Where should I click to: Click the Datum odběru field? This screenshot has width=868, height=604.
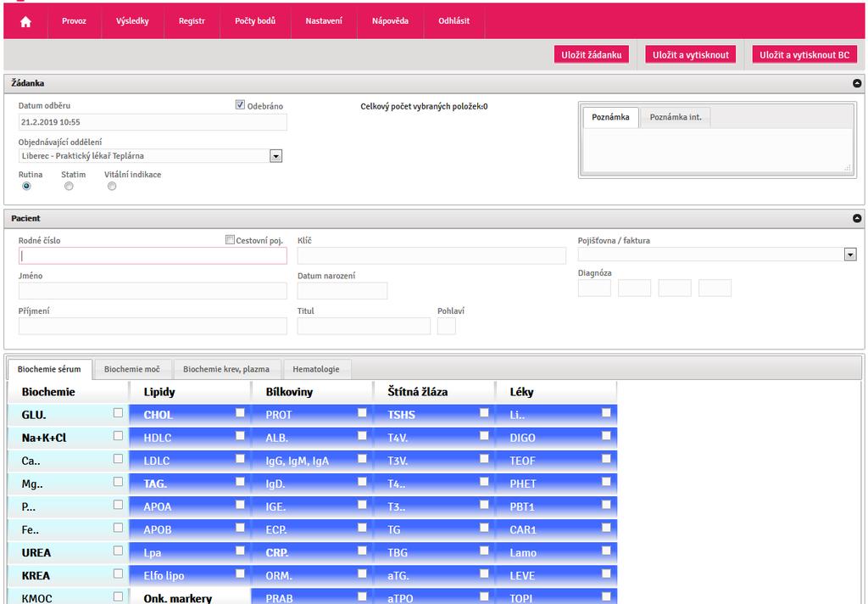153,122
